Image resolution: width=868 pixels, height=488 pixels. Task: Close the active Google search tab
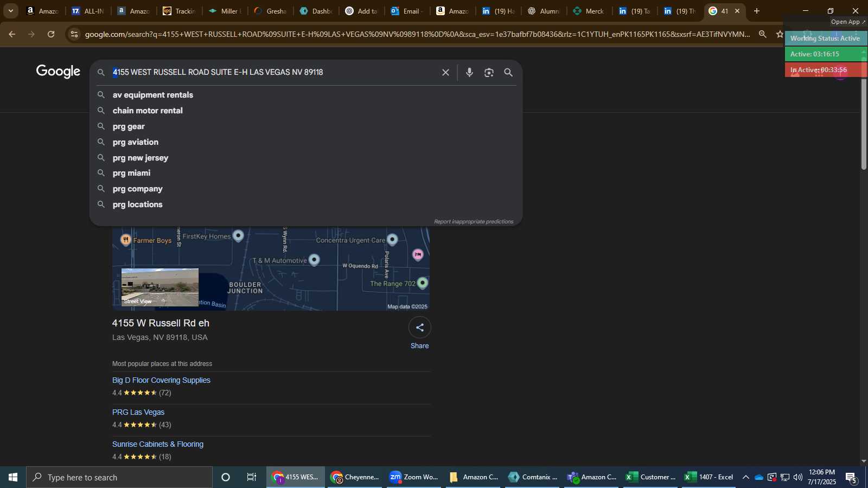click(737, 11)
